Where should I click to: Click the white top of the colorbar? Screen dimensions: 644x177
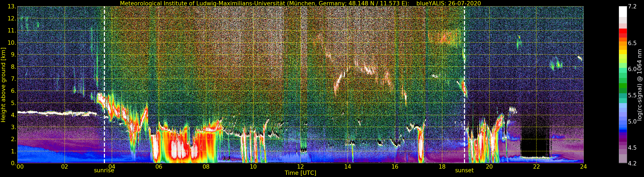[x=623, y=12]
